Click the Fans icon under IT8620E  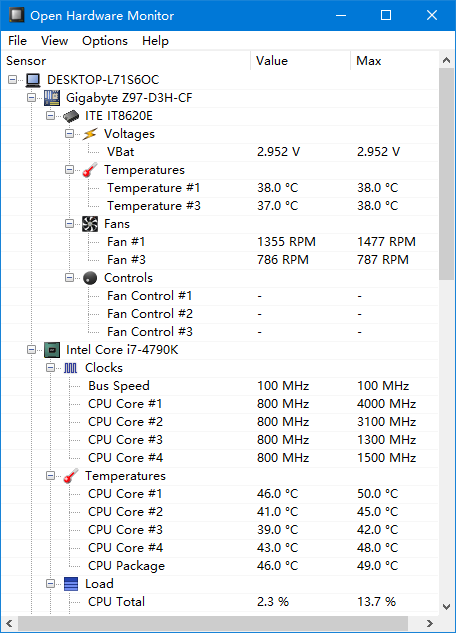coord(90,224)
